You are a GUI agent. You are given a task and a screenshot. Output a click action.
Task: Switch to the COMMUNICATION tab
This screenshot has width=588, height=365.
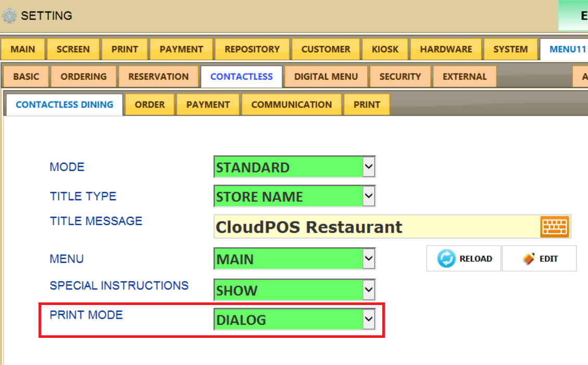291,104
